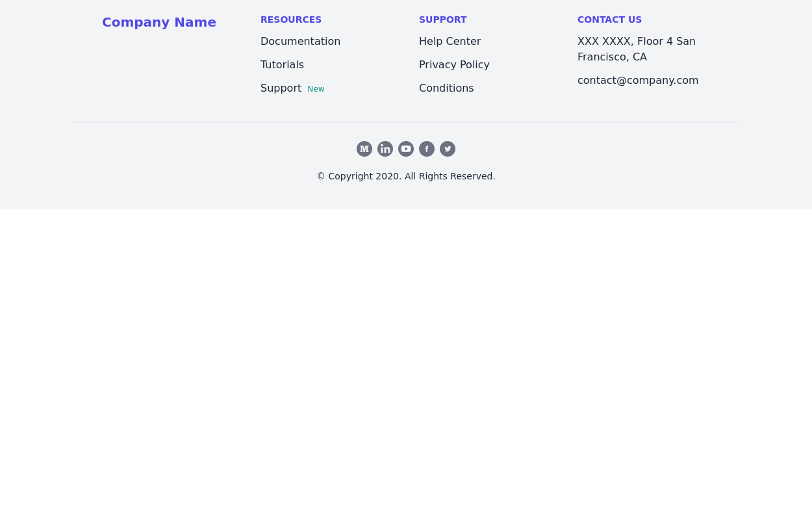Click the Copyright 2020 notice text

[406, 176]
